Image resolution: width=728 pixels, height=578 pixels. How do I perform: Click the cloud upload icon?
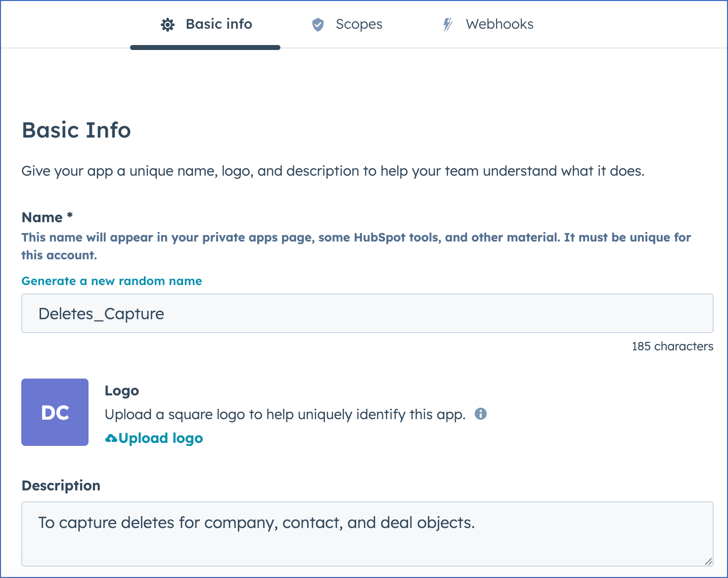pyautogui.click(x=111, y=438)
